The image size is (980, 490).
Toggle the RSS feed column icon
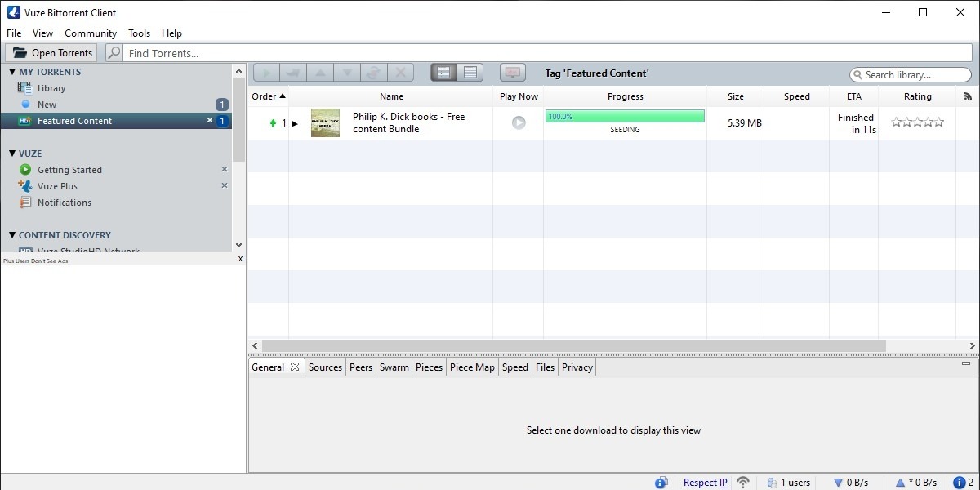tap(968, 96)
